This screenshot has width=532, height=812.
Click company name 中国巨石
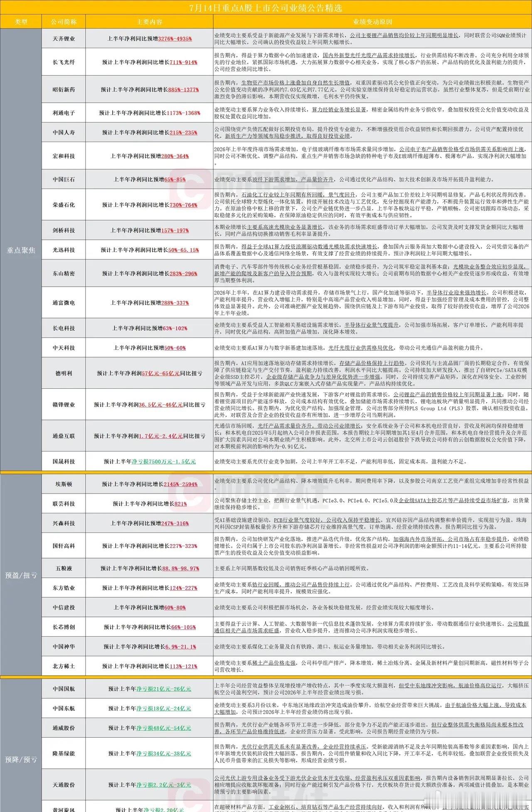click(x=64, y=180)
